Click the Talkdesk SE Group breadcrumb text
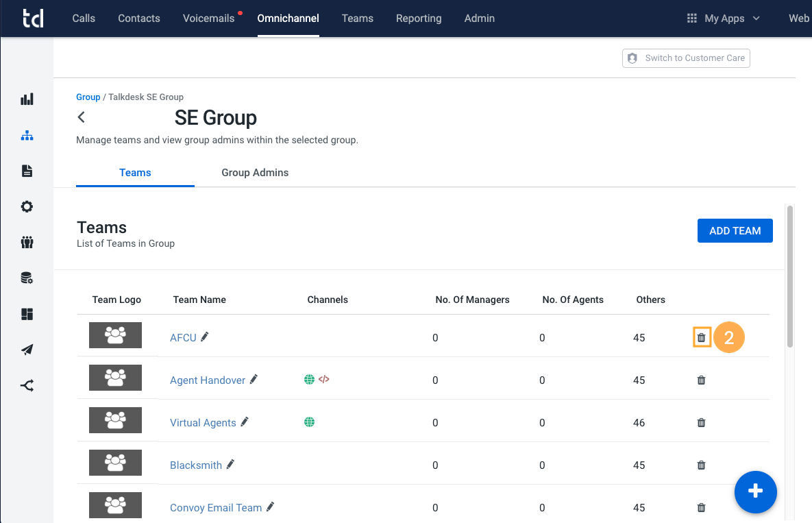This screenshot has height=523, width=812. point(145,97)
